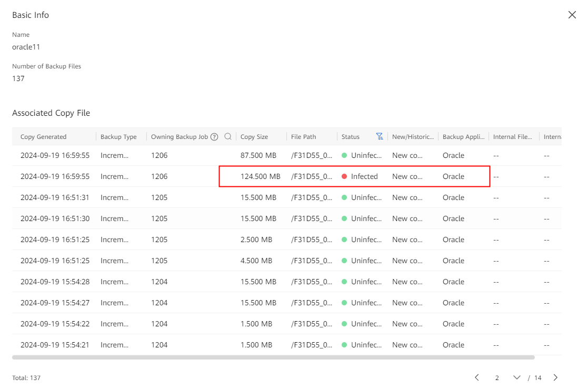Image resolution: width=588 pixels, height=389 pixels.
Task: Click the red Infected status dot
Action: pos(344,176)
